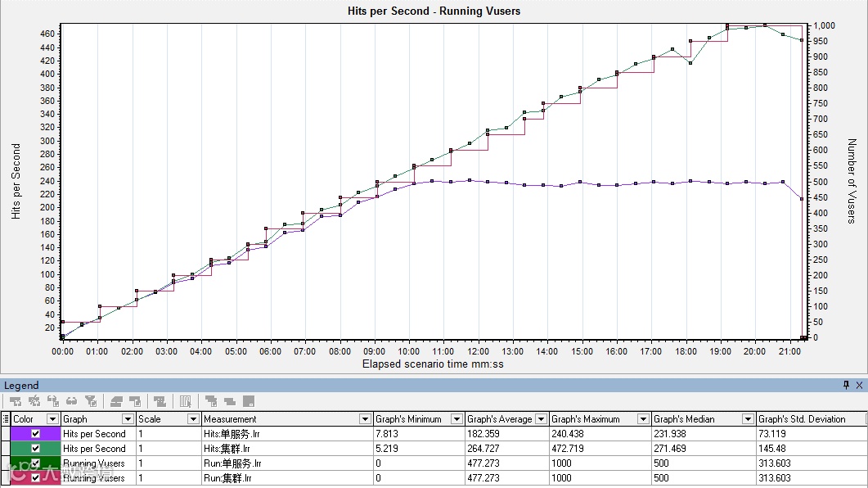Select the Run:单服务.lrr measurement cell

coord(287,463)
